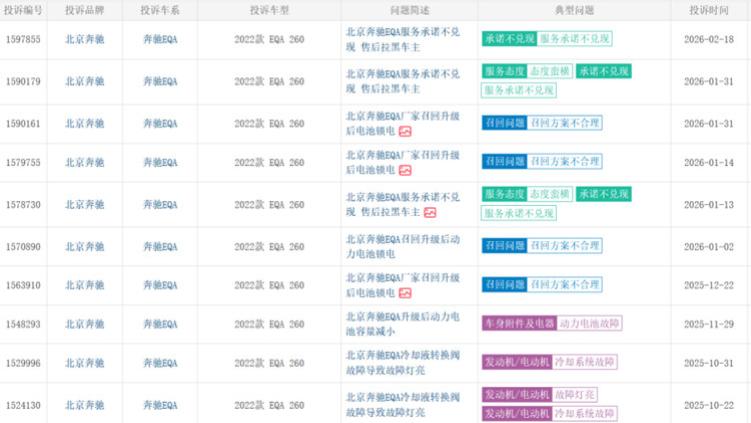Click 北京奔驰 brand link in row 1548293
The height and width of the screenshot is (423, 751).
click(x=85, y=324)
